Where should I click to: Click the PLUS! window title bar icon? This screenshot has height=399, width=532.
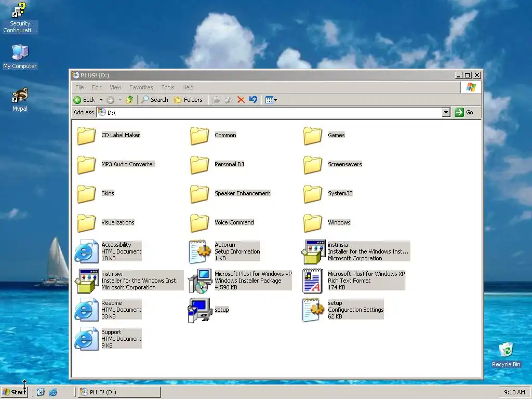(75, 75)
